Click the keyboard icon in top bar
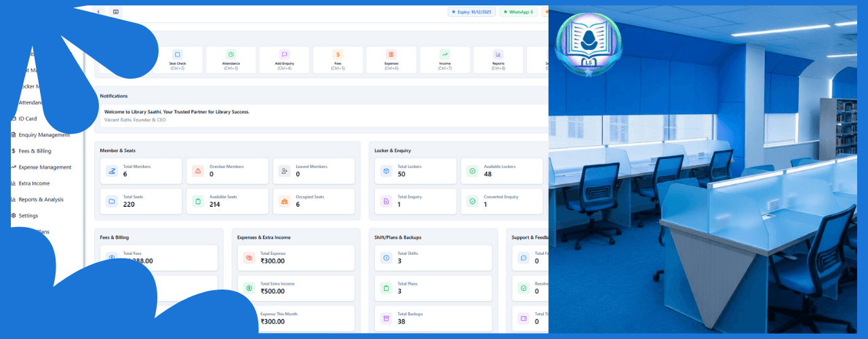868x339 pixels. (116, 12)
